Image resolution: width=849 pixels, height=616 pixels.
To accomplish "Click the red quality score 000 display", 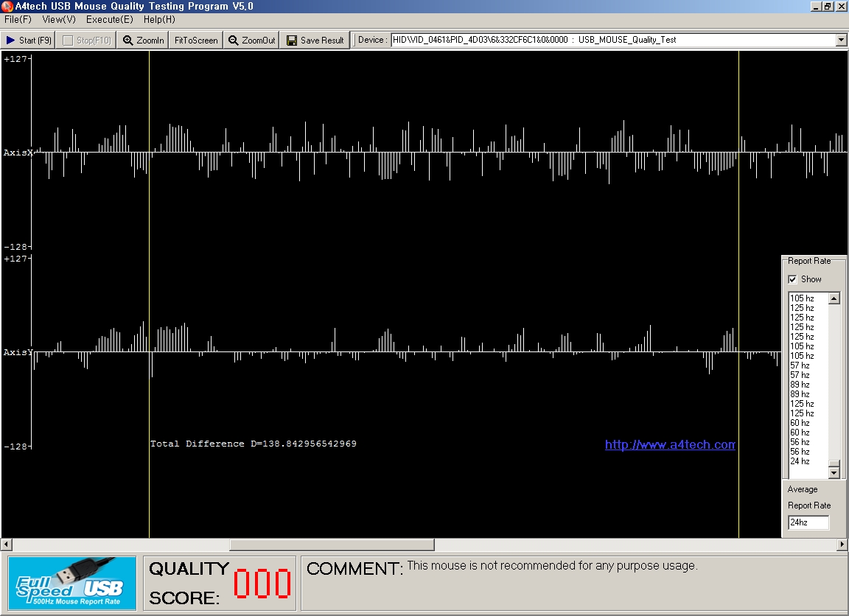I will coord(262,584).
